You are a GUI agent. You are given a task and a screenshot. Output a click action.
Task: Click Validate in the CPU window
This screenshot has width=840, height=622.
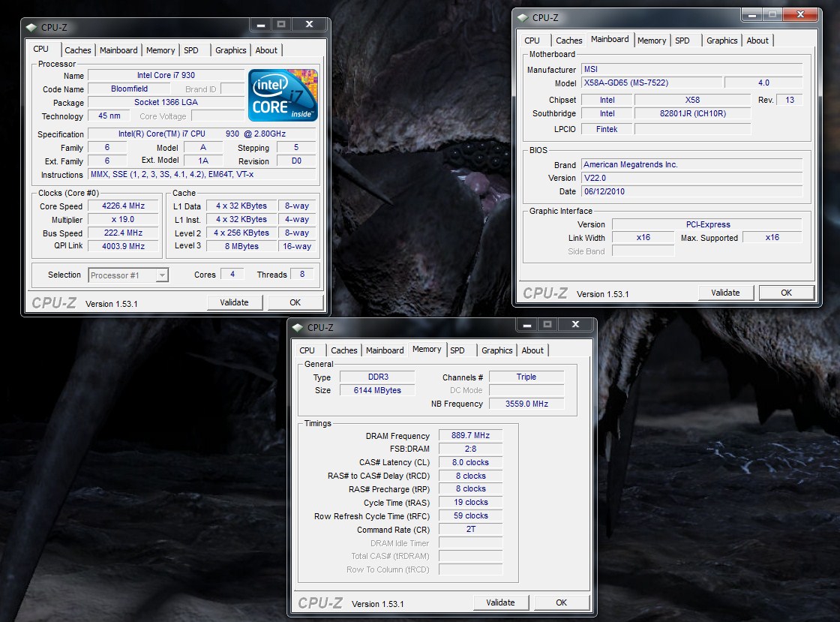pos(235,302)
